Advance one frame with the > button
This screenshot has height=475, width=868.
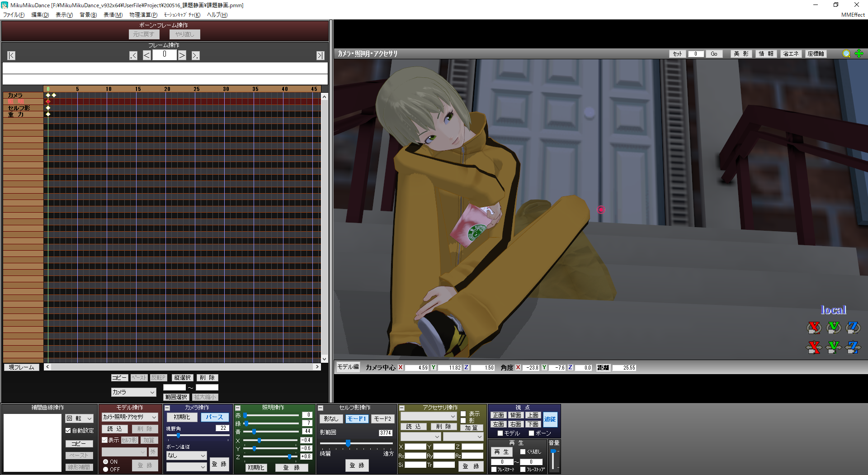click(x=182, y=56)
